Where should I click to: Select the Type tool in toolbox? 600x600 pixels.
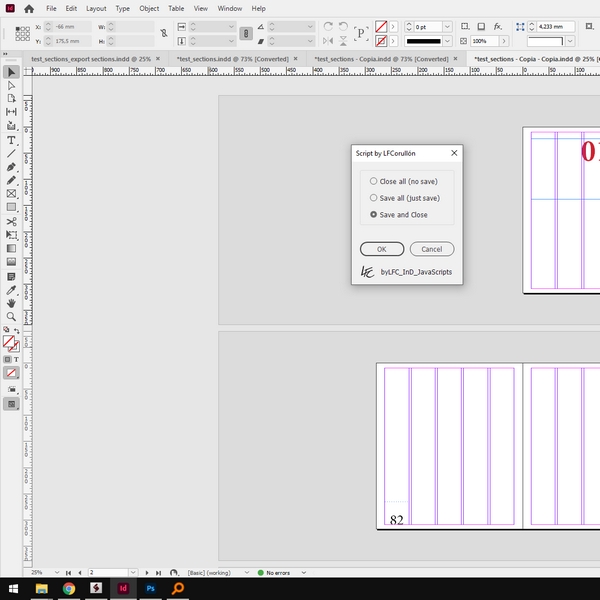[x=11, y=140]
